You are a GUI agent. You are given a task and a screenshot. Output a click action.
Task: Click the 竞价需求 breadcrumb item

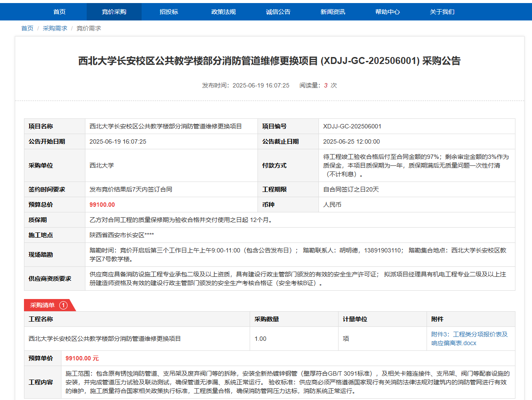pos(89,28)
